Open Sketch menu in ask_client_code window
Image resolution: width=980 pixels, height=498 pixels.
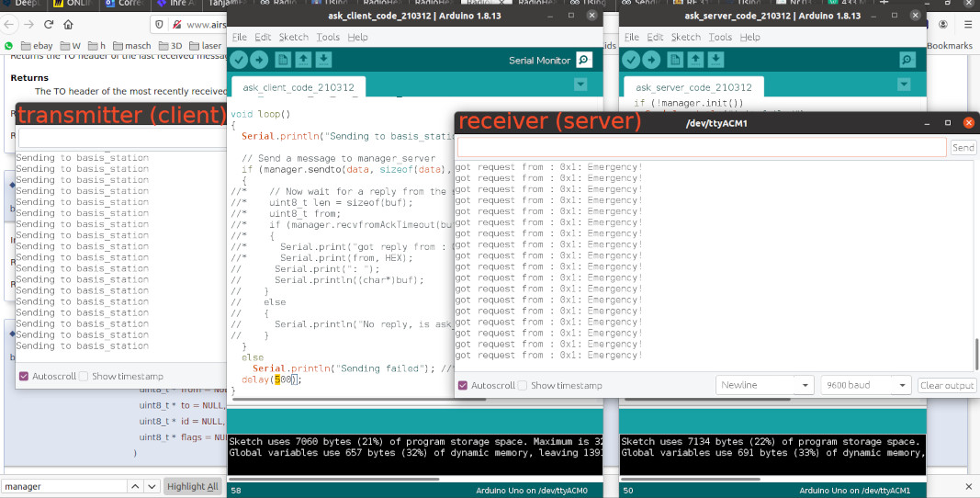pyautogui.click(x=293, y=37)
